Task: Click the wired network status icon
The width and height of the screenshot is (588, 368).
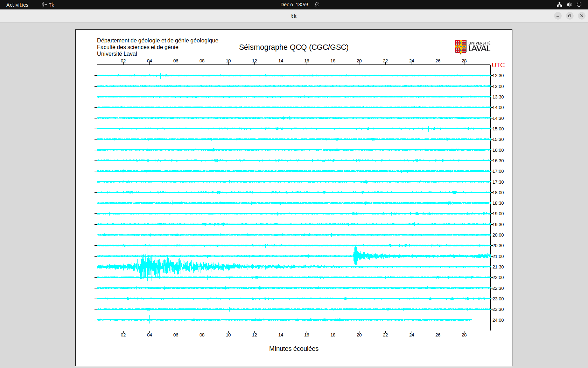Action: (559, 5)
